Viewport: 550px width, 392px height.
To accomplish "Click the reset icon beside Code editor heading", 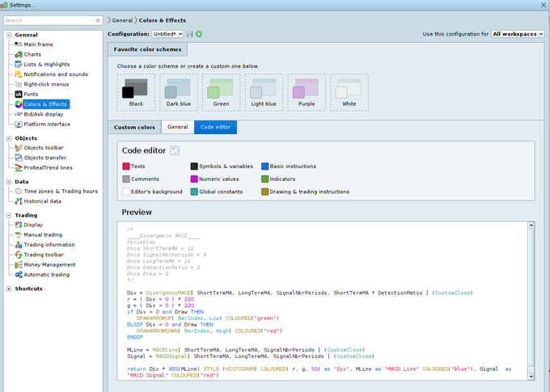I will click(175, 150).
